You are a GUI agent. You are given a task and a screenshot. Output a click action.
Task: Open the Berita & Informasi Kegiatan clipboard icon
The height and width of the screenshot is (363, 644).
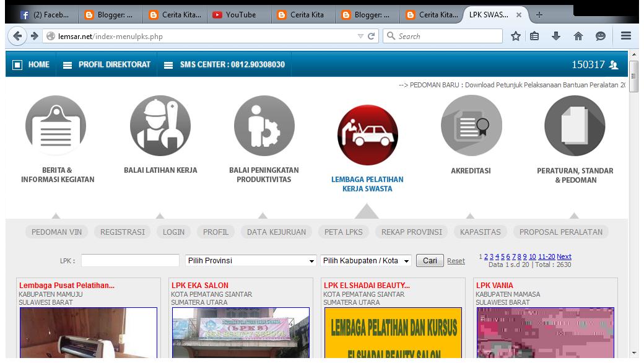click(55, 125)
